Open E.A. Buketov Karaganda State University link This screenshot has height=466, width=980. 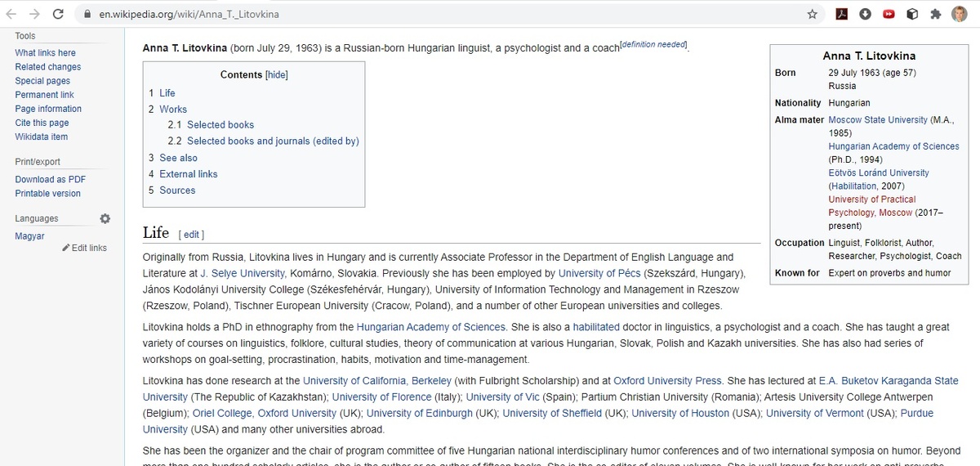point(550,389)
